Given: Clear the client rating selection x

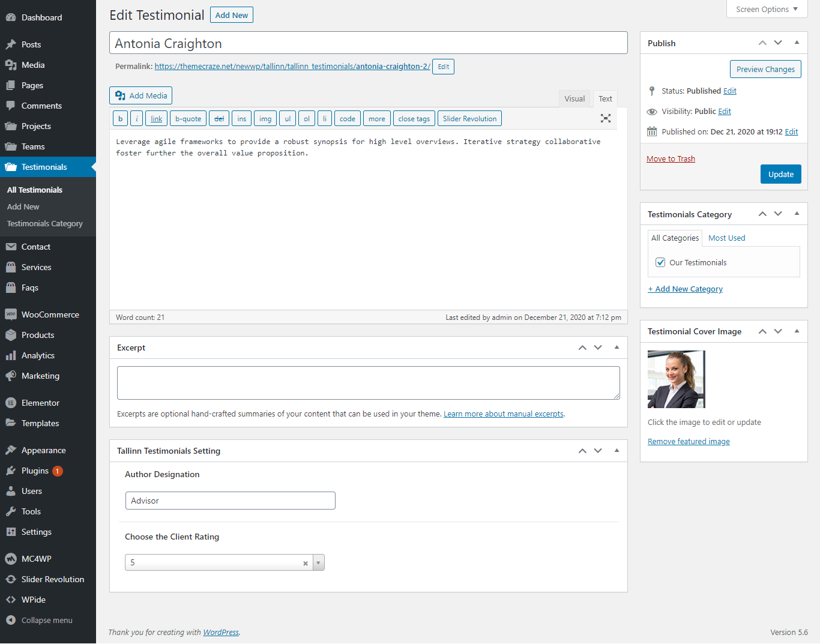Looking at the screenshot, I should (306, 563).
